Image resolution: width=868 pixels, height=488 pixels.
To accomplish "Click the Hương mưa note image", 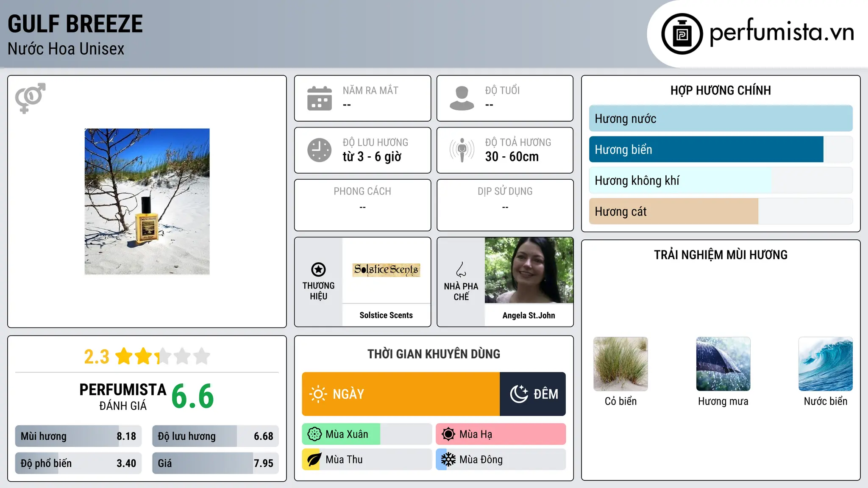I will tap(723, 364).
